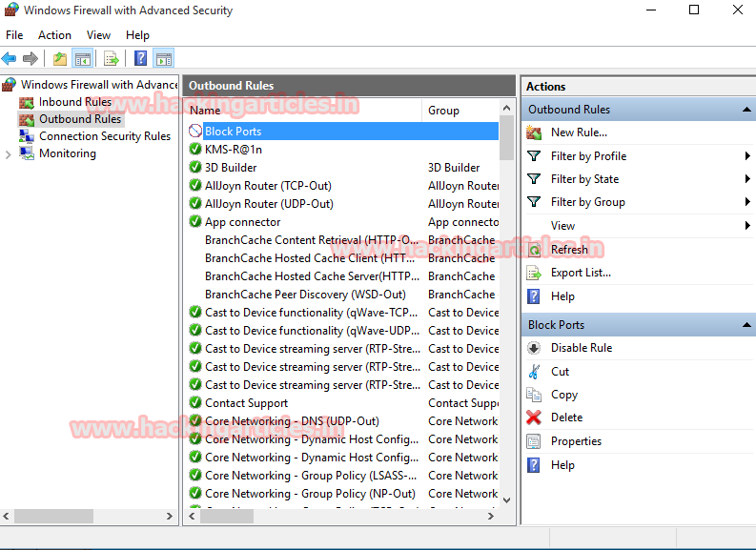
Task: Click the rules list vertical scrollbar up arrow
Action: [506, 108]
